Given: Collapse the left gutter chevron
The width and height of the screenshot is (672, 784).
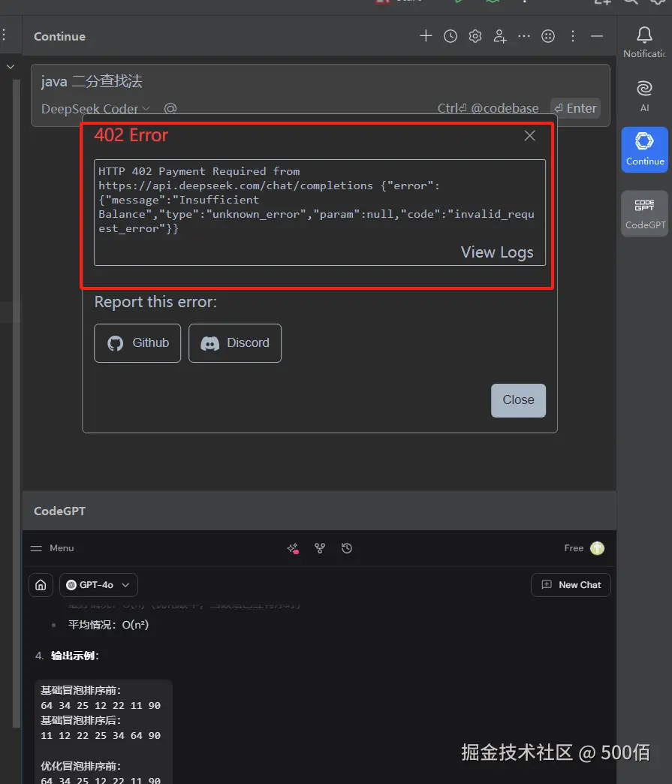Looking at the screenshot, I should [x=11, y=67].
